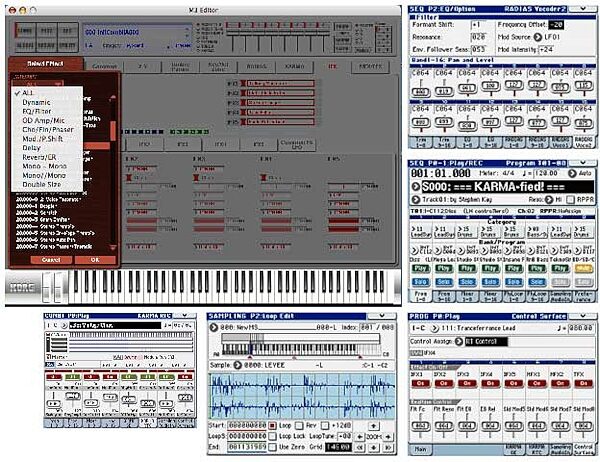Open the 03 Bass category selector on SEQ track 6
The width and height of the screenshot is (600, 462).
536,231
